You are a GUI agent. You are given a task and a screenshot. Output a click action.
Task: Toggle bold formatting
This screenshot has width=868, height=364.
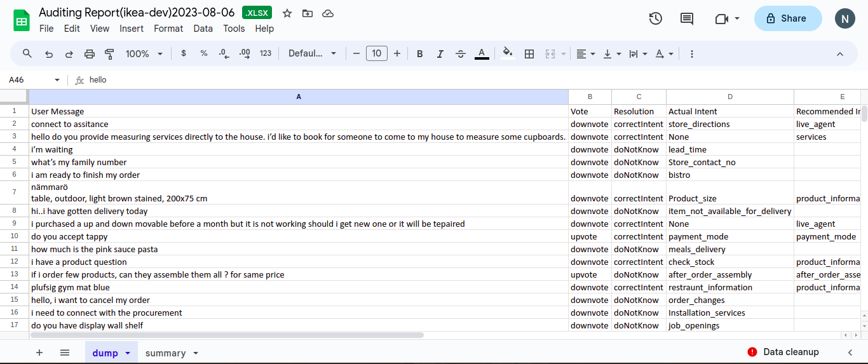click(419, 54)
